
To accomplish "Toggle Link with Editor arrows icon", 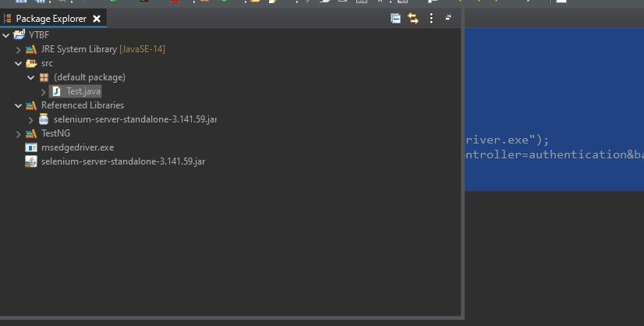I will (412, 19).
